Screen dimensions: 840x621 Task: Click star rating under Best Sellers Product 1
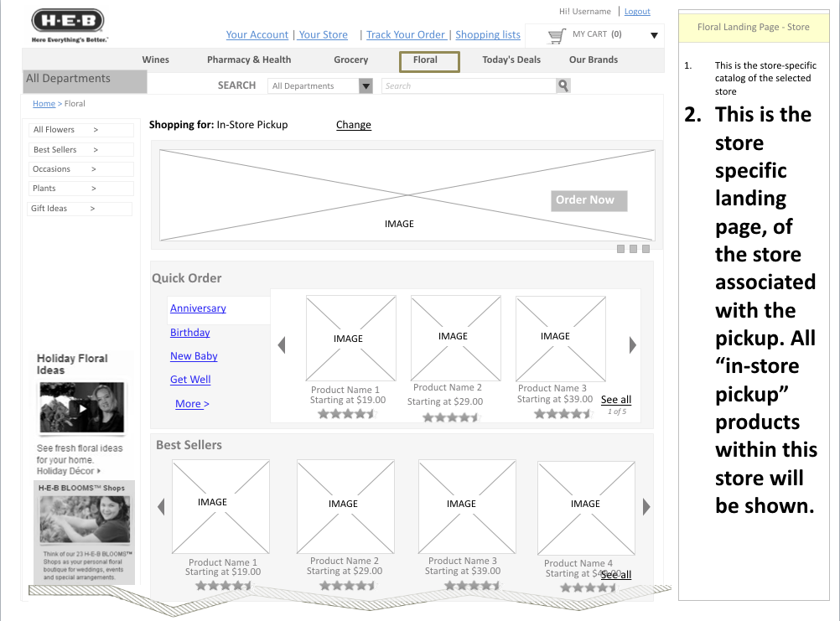click(224, 586)
